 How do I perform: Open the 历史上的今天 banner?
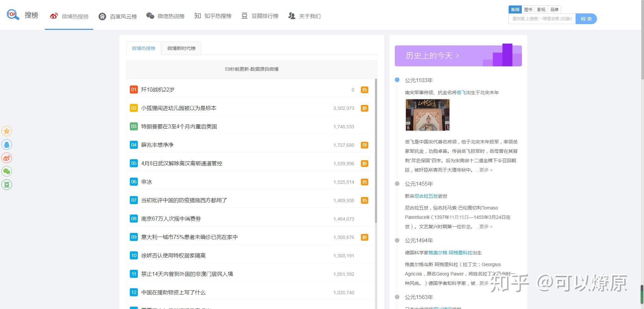[458, 56]
